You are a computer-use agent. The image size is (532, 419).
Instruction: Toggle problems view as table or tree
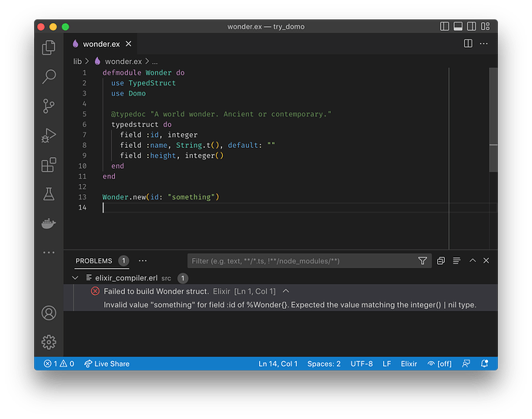pyautogui.click(x=456, y=260)
